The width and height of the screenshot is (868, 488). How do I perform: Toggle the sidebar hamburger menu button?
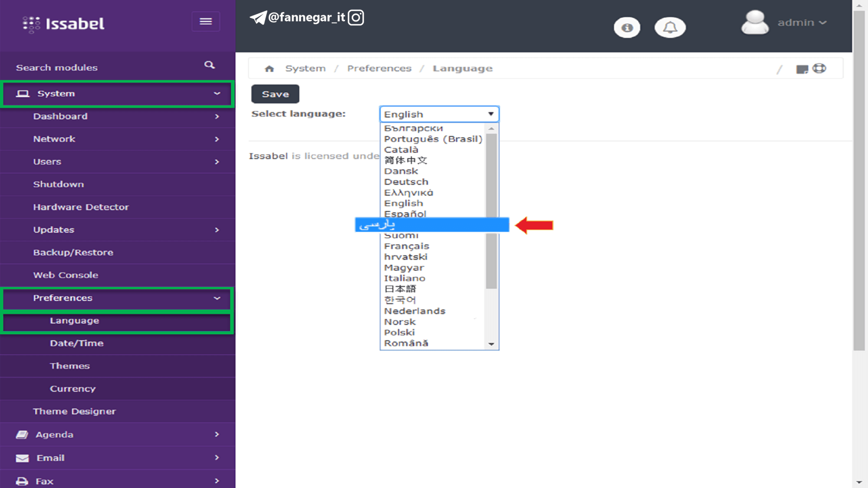coord(206,21)
